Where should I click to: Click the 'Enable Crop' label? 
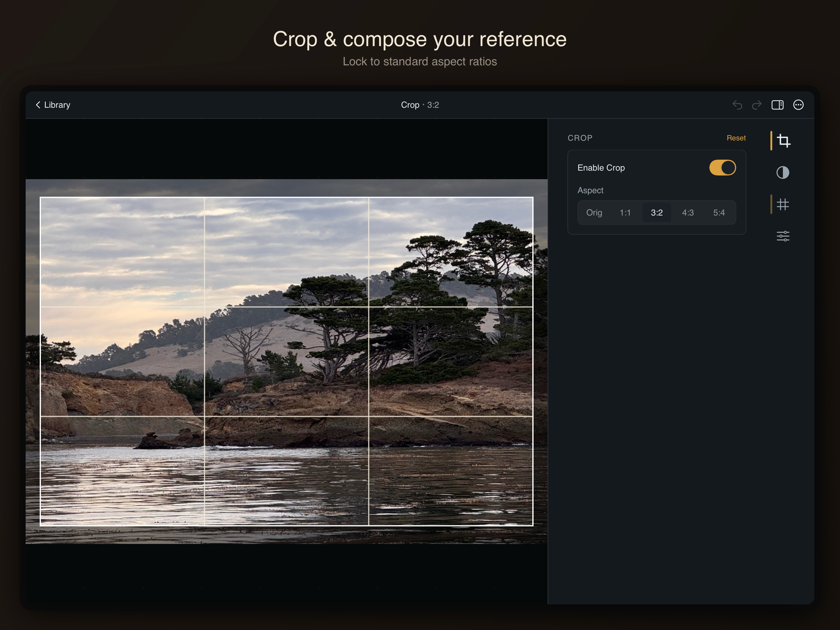coord(601,168)
